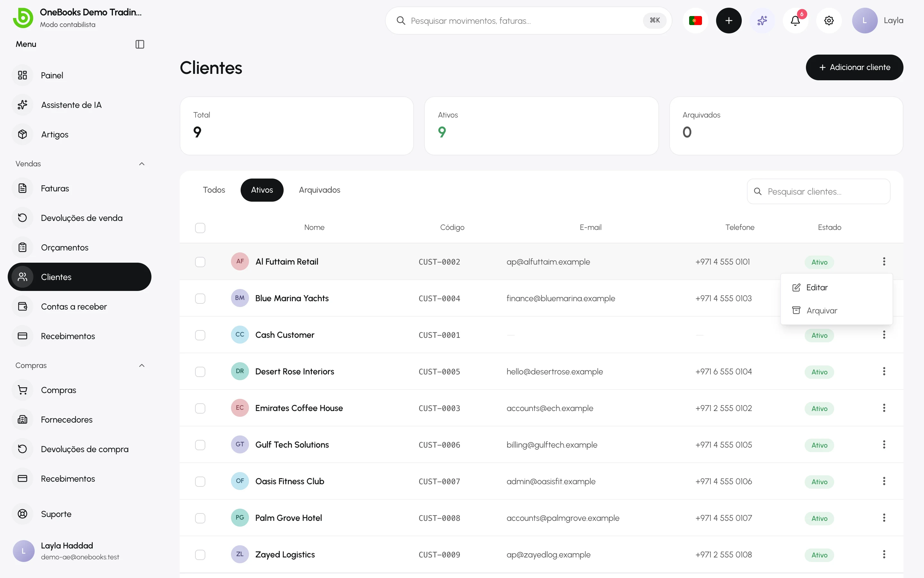This screenshot has width=924, height=578.
Task: Open row actions for Gulf Tech Solutions
Action: point(884,445)
